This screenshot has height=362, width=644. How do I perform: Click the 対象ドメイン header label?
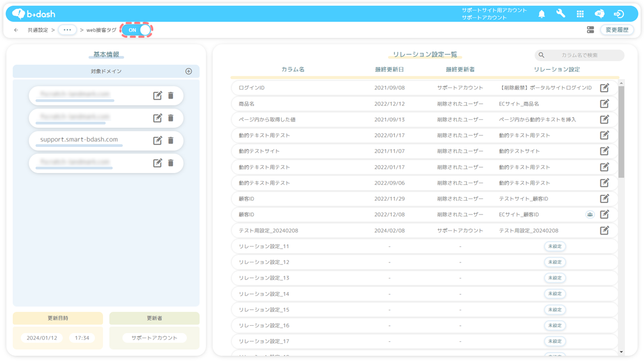pyautogui.click(x=106, y=71)
